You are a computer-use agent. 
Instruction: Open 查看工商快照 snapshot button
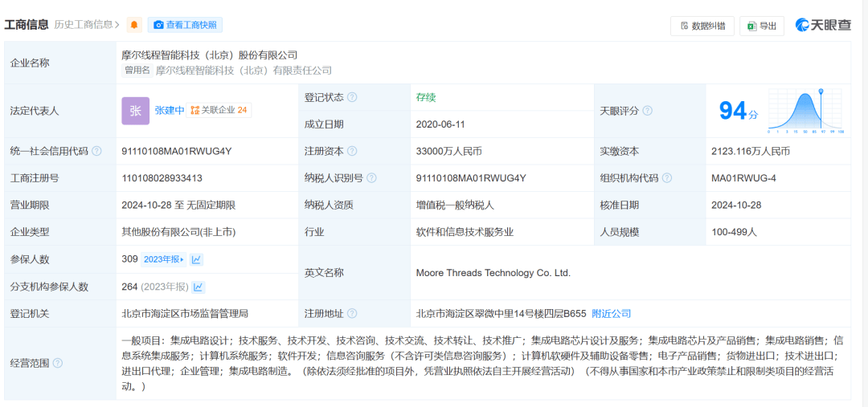tap(185, 25)
